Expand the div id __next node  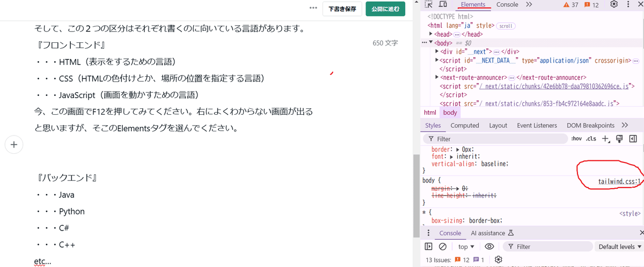coord(438,51)
